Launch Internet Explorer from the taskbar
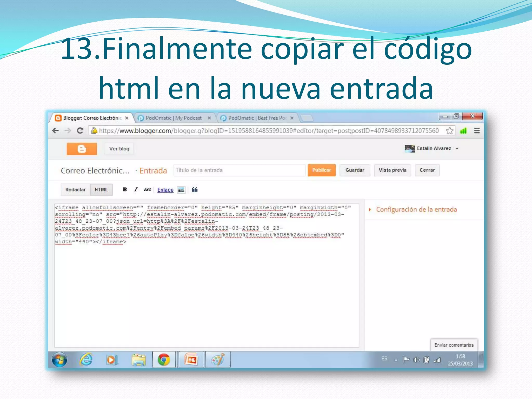This screenshot has height=399, width=532. coord(86,360)
